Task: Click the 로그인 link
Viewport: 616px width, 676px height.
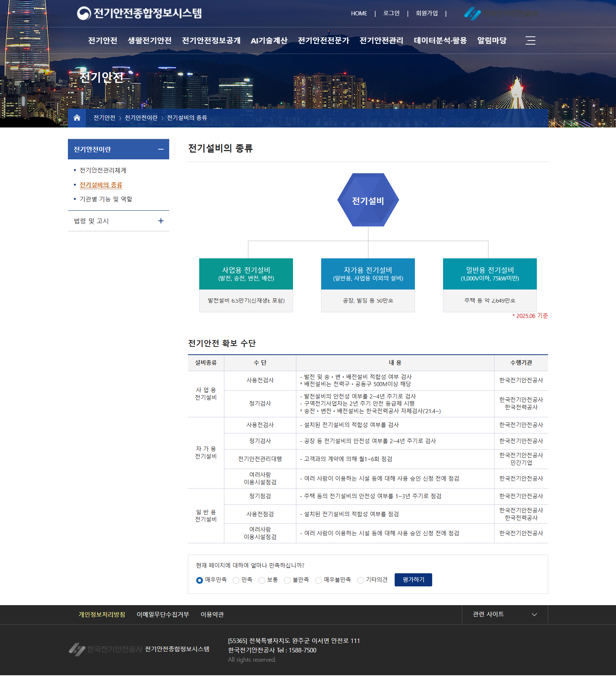Action: coord(391,13)
